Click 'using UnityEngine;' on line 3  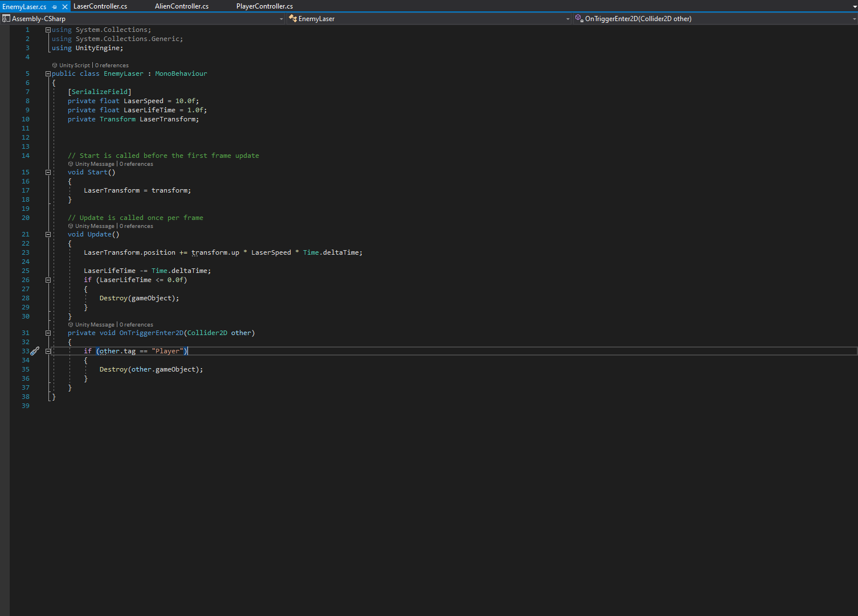(87, 48)
